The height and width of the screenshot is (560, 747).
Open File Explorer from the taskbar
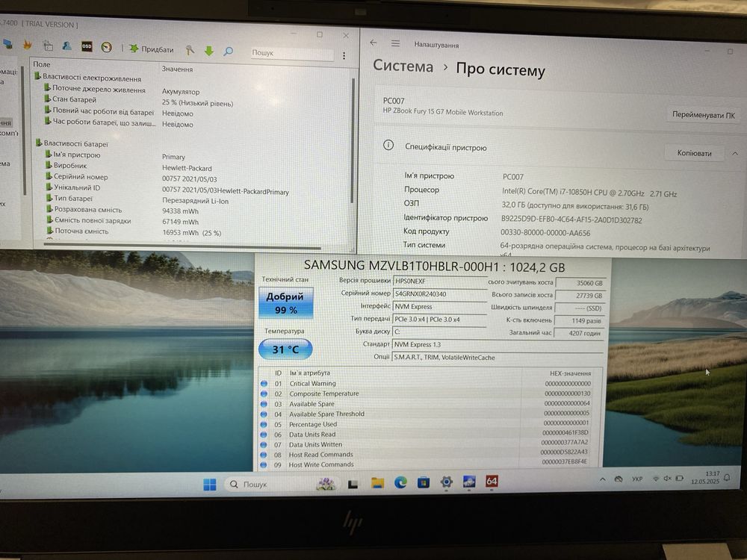tap(377, 484)
